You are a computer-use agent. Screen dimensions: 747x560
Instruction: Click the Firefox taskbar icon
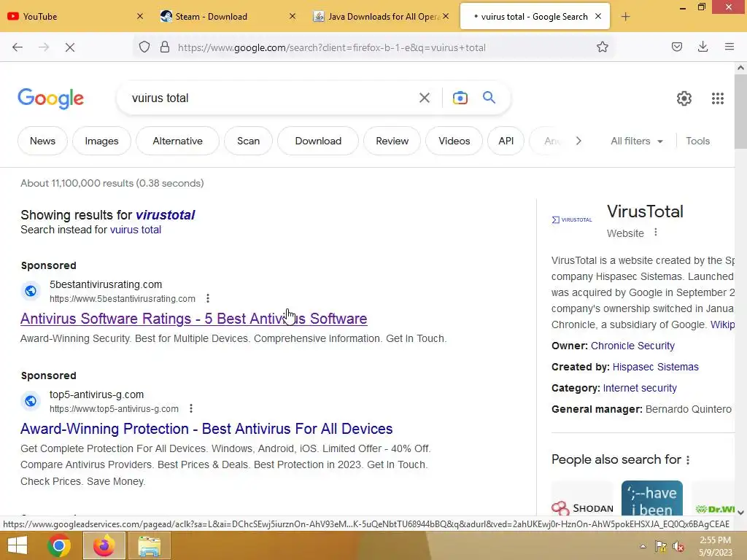(104, 545)
